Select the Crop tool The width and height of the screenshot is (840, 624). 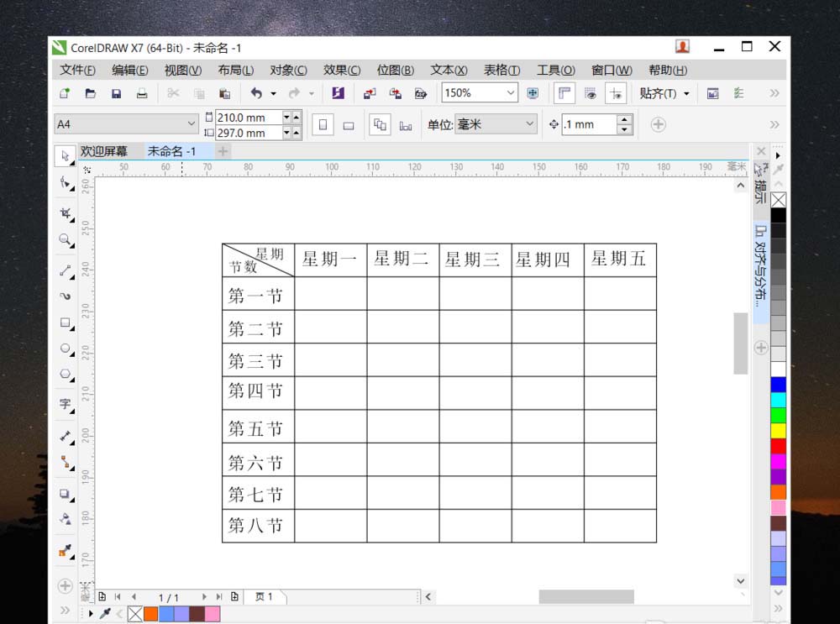coord(65,212)
